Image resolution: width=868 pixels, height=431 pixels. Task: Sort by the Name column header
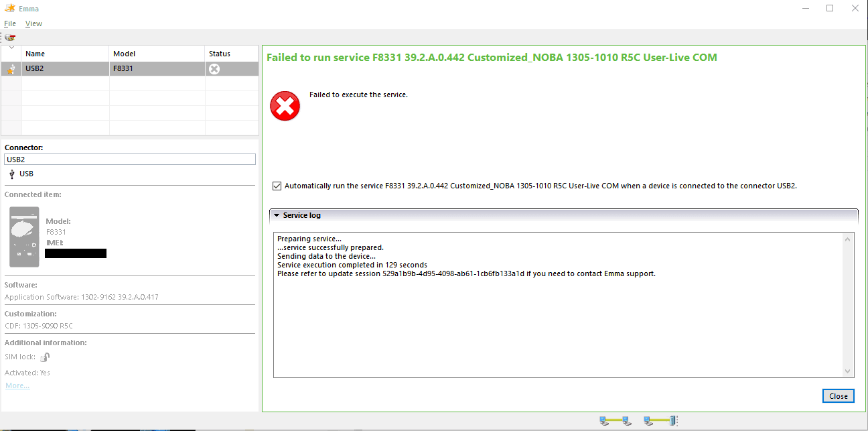tap(66, 54)
